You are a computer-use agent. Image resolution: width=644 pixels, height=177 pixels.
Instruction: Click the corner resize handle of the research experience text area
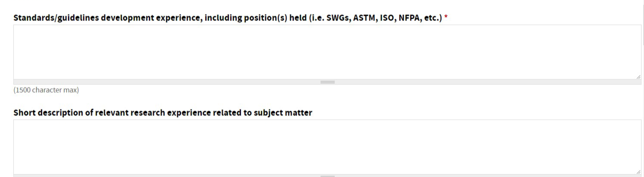(638, 172)
